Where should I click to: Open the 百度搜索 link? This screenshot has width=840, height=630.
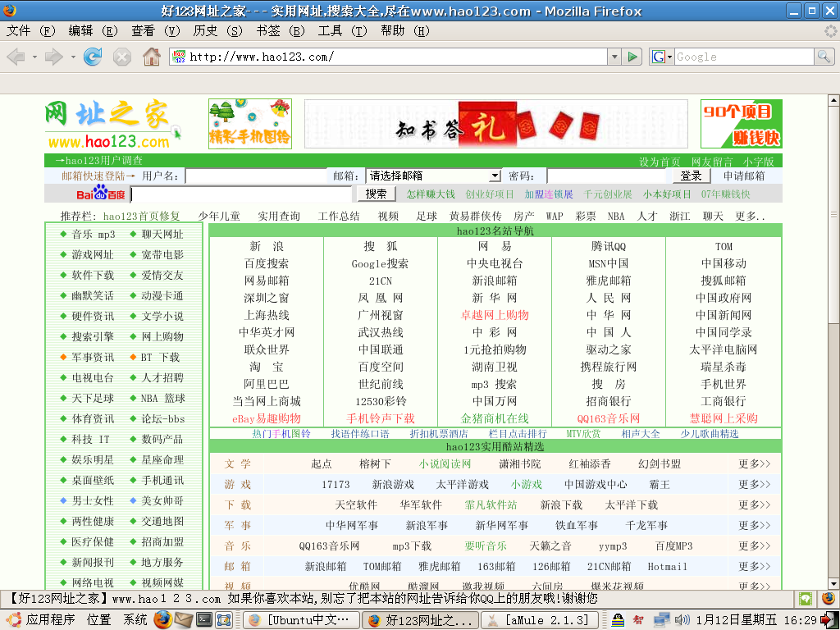point(267,263)
